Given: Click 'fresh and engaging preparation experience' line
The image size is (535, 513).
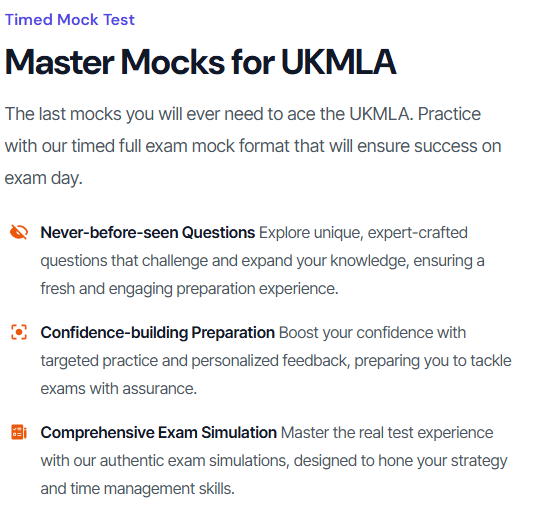Looking at the screenshot, I should pyautogui.click(x=189, y=289).
